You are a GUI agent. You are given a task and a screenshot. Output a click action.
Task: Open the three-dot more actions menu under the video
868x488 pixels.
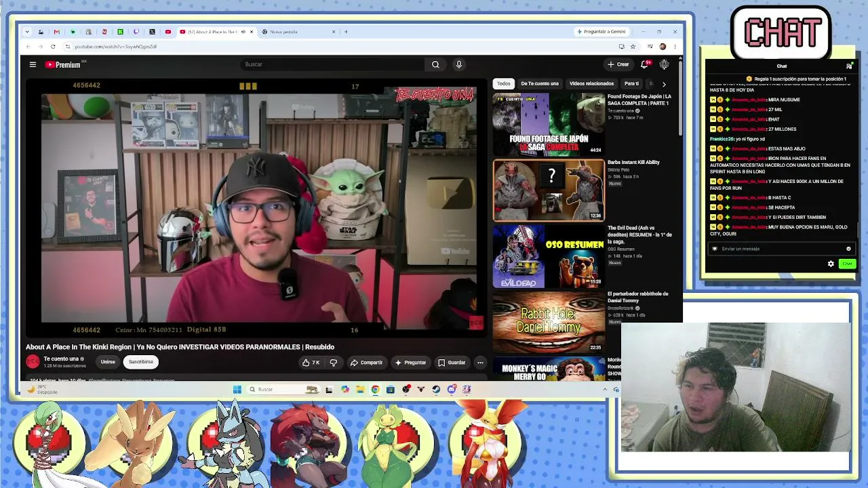(x=480, y=363)
